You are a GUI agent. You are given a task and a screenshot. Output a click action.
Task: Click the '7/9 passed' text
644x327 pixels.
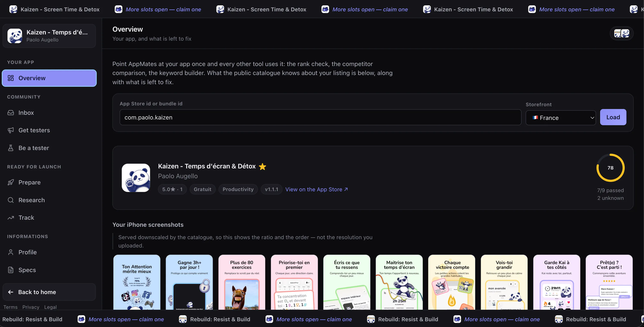pos(610,190)
